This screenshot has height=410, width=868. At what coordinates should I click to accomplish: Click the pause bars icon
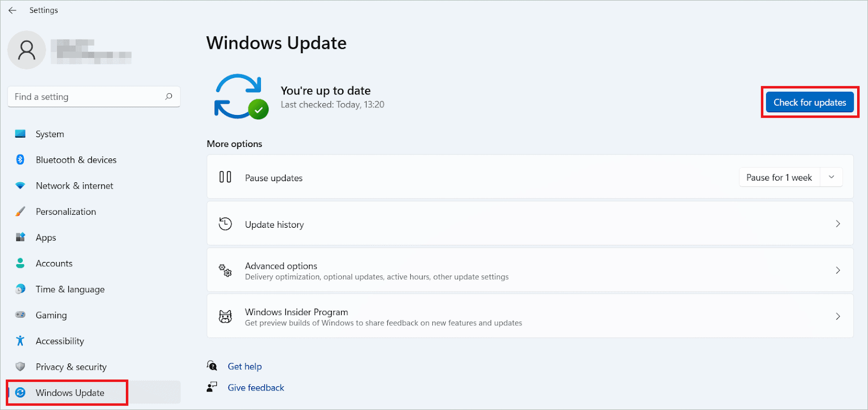(225, 177)
